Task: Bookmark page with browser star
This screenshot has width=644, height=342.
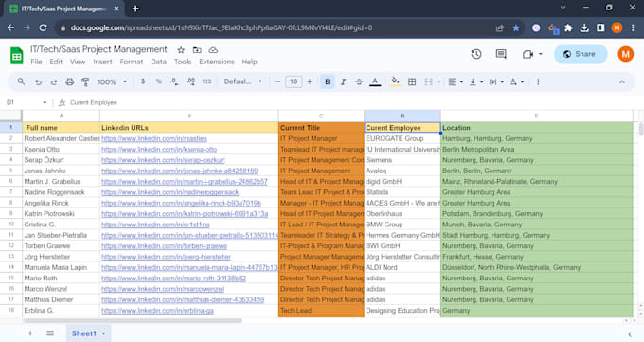Action: [516, 28]
